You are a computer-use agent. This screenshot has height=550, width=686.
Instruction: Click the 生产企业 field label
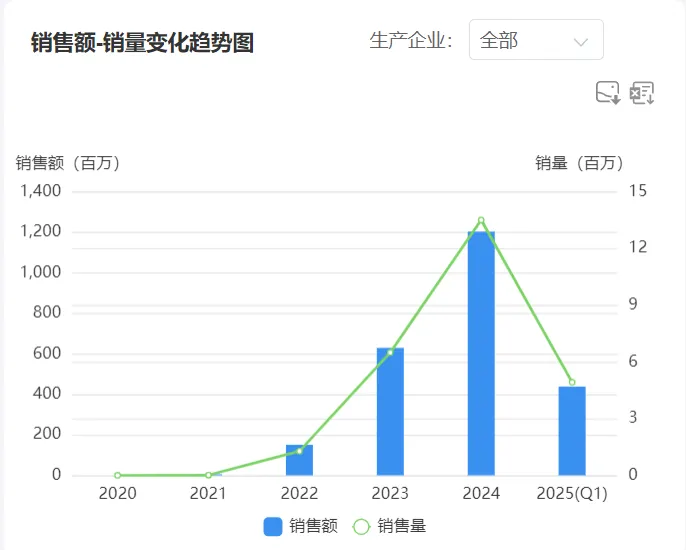[411, 40]
